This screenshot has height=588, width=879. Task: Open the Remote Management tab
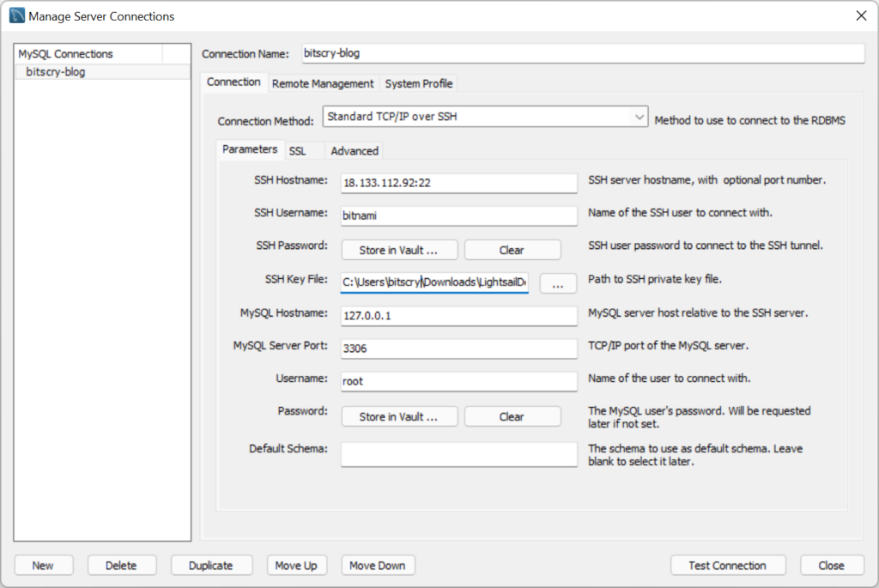pyautogui.click(x=323, y=83)
